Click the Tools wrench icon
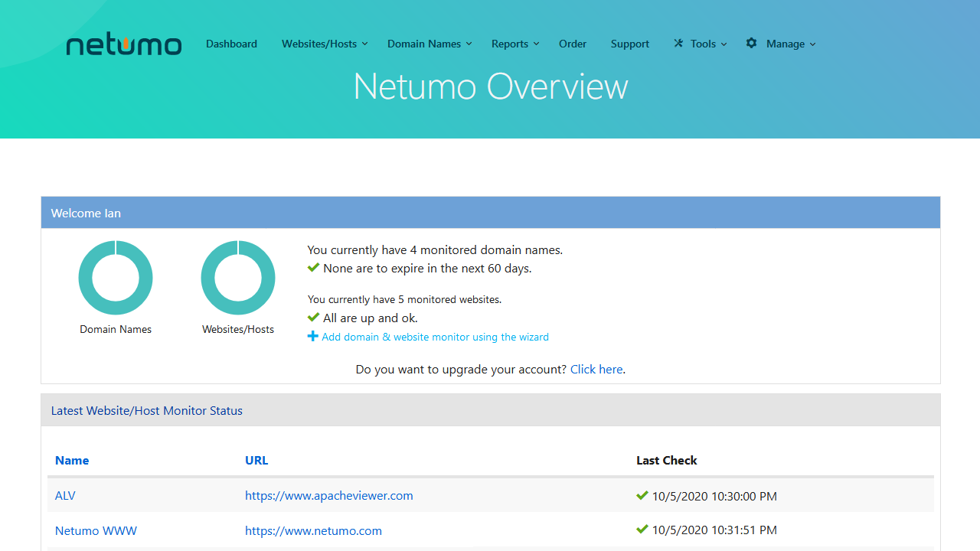Image resolution: width=980 pixels, height=551 pixels. pos(678,44)
